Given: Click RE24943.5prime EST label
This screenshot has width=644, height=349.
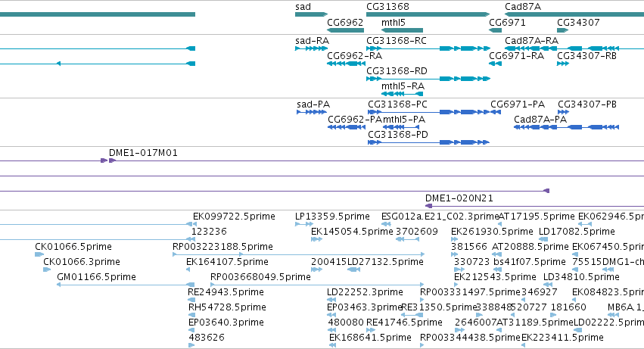Looking at the screenshot, I should (226, 292).
